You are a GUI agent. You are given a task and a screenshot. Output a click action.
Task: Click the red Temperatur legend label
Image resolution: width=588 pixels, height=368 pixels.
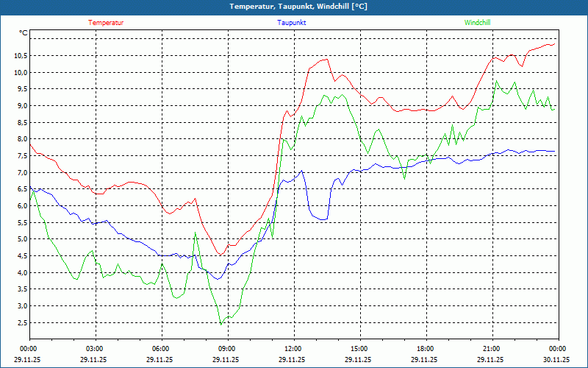(106, 23)
